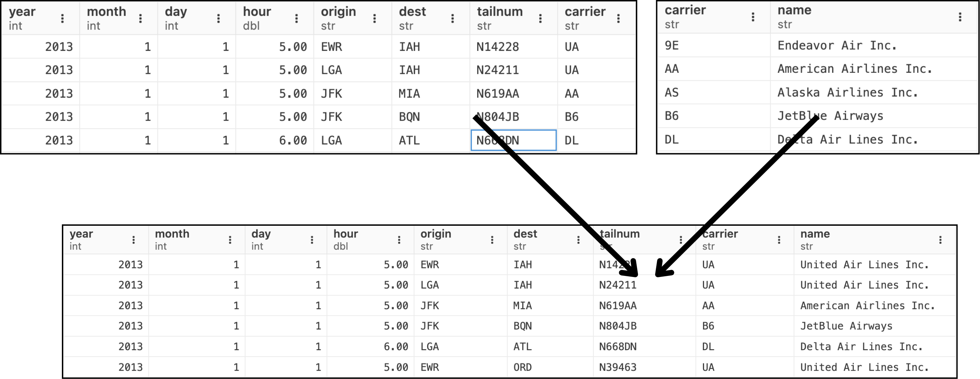
Task: Select the Endeavor Air Inc. cell
Action: point(837,46)
